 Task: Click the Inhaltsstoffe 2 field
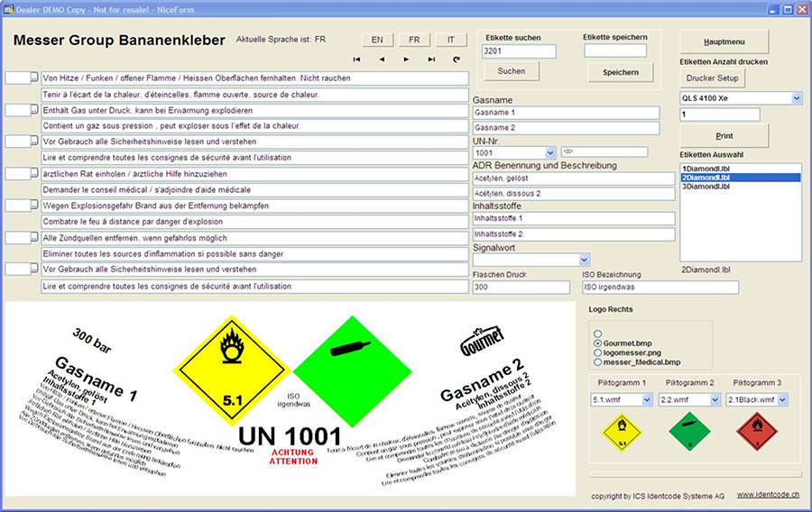click(574, 234)
